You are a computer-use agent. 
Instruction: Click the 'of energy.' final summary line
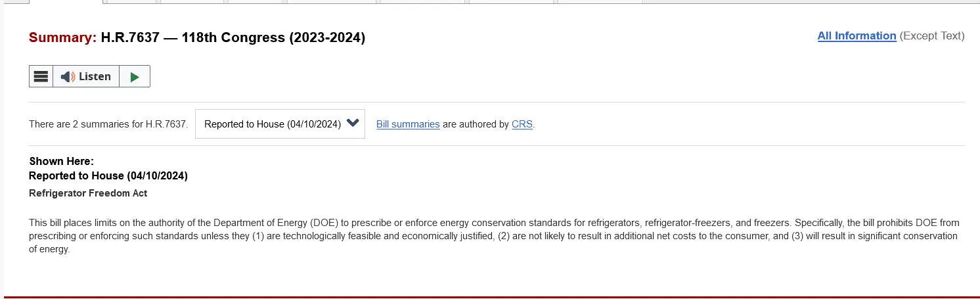49,250
